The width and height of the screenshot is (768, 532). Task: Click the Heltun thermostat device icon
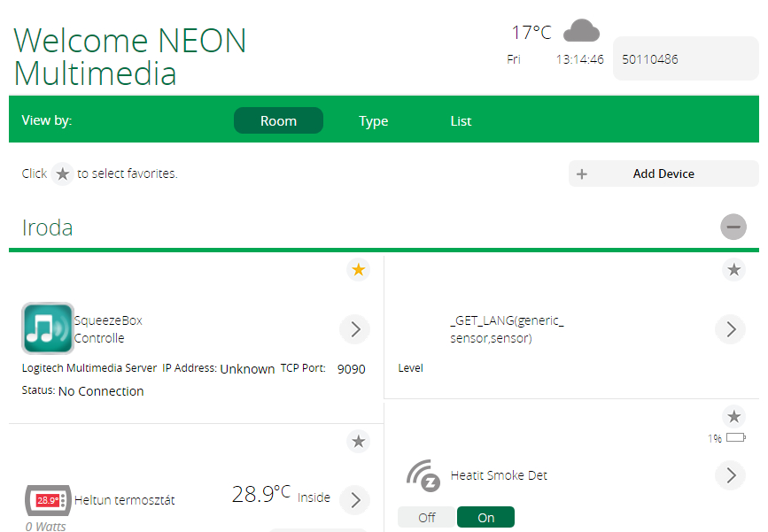[x=48, y=501]
